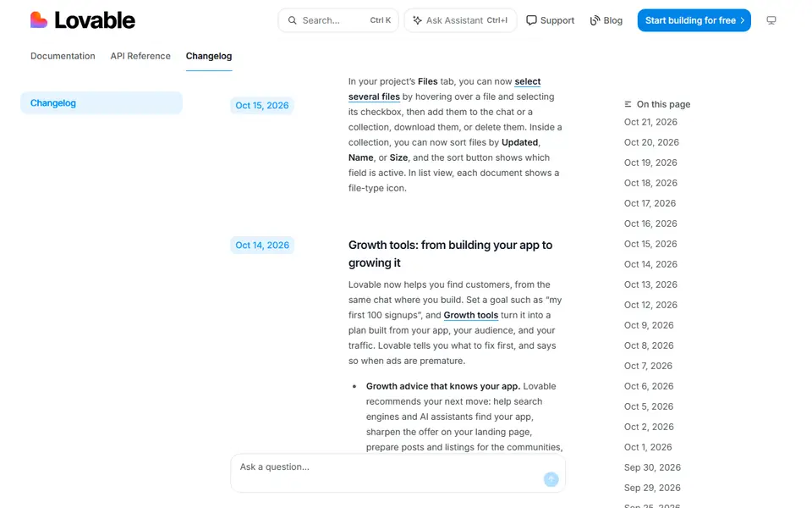Jump to Oct 15, 2026 in page outline
Image resolution: width=812 pixels, height=508 pixels.
pyautogui.click(x=650, y=244)
